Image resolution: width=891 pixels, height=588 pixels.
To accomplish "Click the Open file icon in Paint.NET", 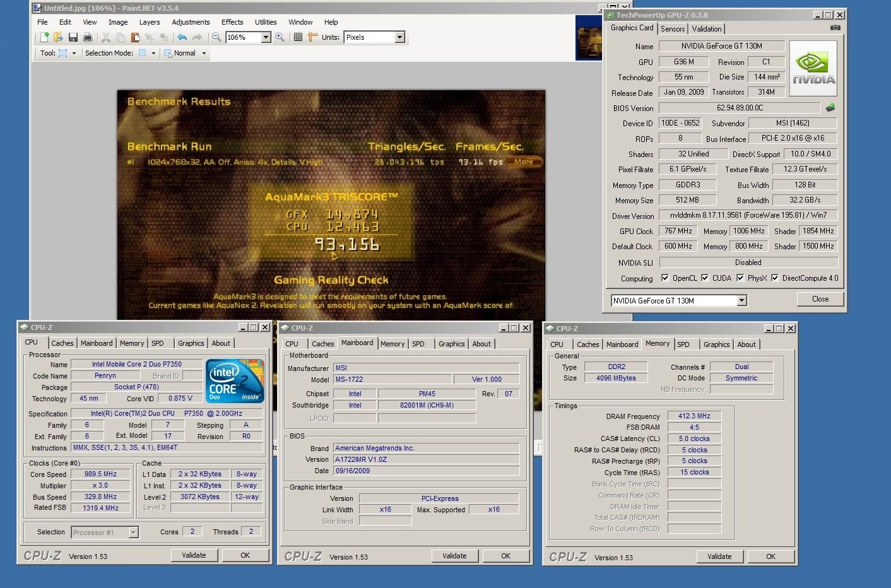I will [x=58, y=37].
